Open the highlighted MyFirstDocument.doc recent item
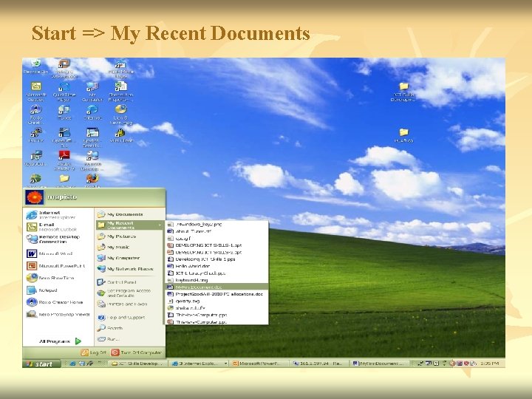 click(217, 287)
